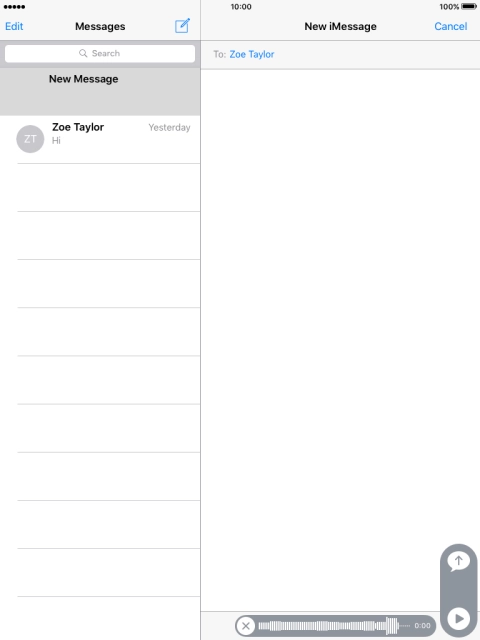Click the New iMessage title
The image size is (480, 640).
(340, 27)
